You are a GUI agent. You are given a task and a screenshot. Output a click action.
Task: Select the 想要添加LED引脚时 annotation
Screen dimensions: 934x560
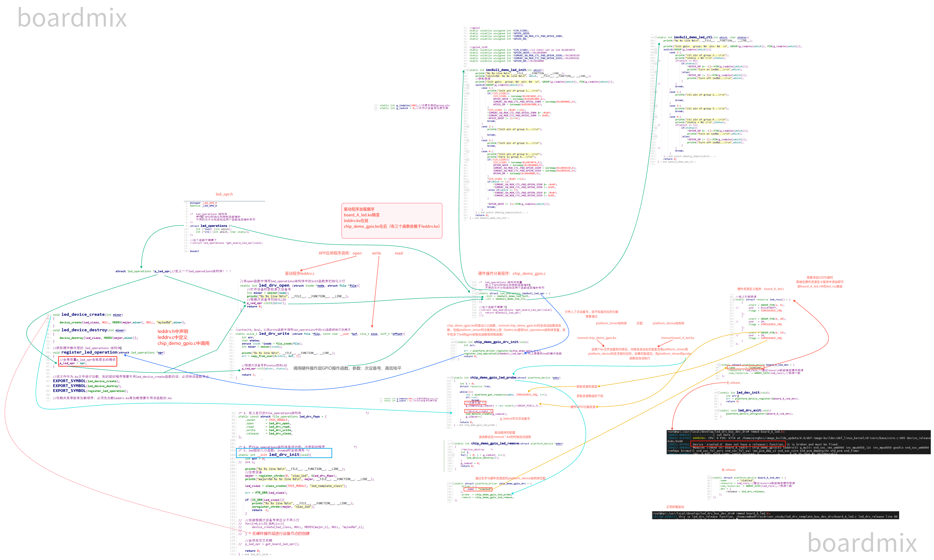point(820,278)
